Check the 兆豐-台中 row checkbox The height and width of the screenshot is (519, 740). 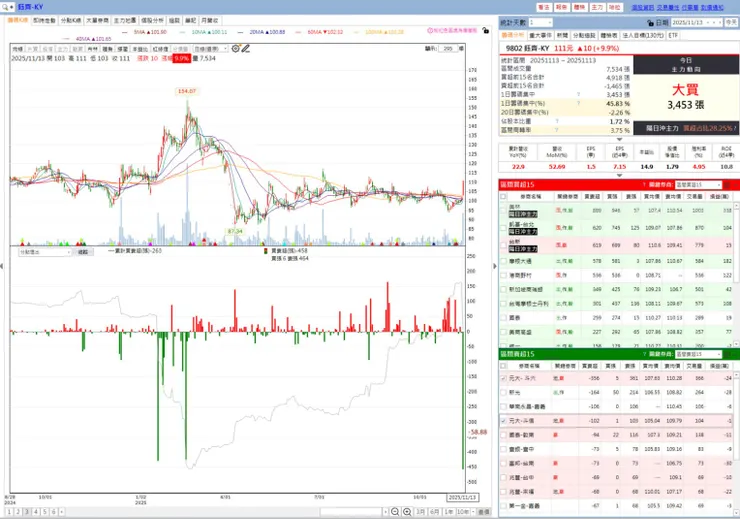[504, 477]
